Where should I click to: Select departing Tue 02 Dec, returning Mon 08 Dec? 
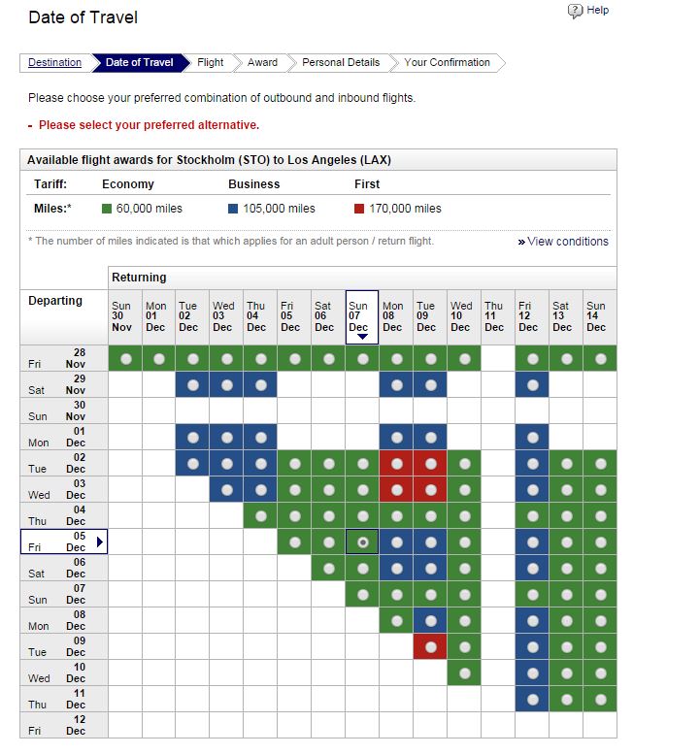click(x=397, y=464)
